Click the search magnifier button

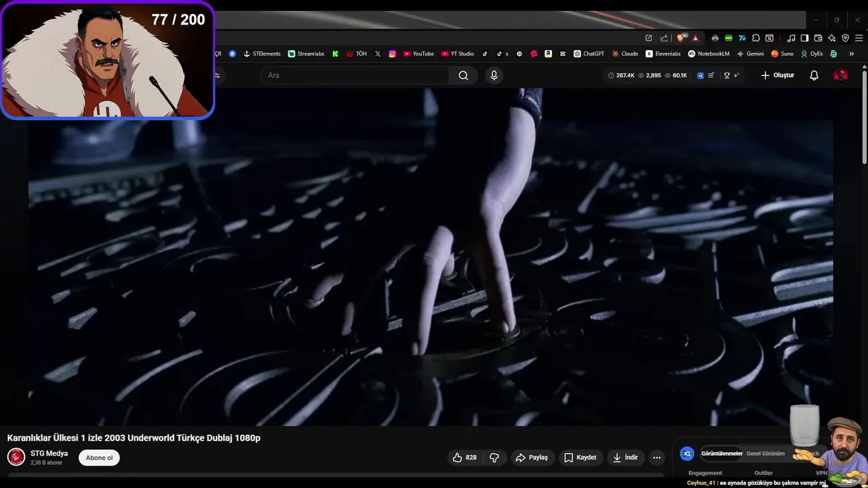(463, 75)
